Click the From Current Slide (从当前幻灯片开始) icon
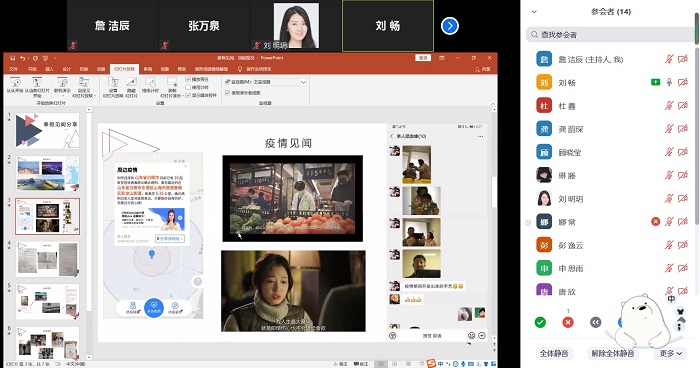Screen dimensions: 700x368 click(37, 82)
